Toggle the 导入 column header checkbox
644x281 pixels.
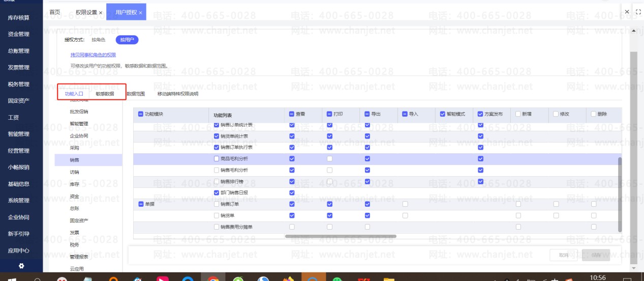(405, 114)
